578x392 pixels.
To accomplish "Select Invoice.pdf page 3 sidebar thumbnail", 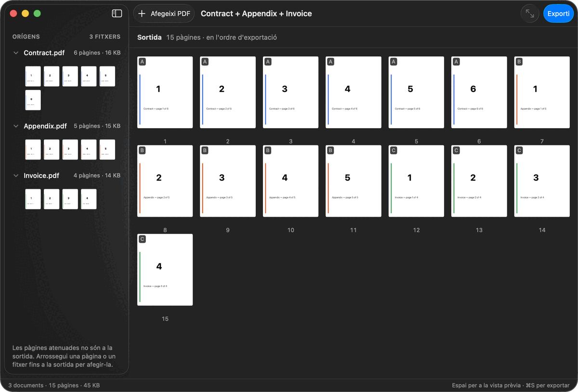I will [x=70, y=199].
